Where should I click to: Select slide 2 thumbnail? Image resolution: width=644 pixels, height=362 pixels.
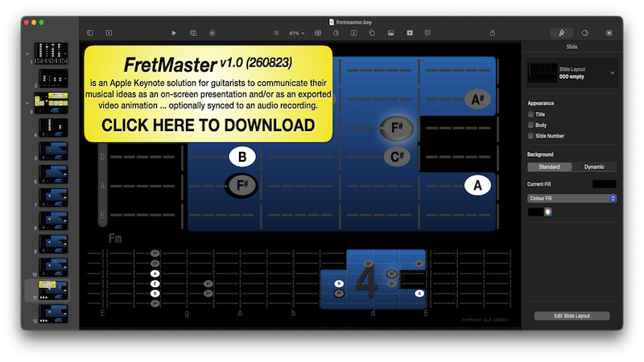point(53,78)
